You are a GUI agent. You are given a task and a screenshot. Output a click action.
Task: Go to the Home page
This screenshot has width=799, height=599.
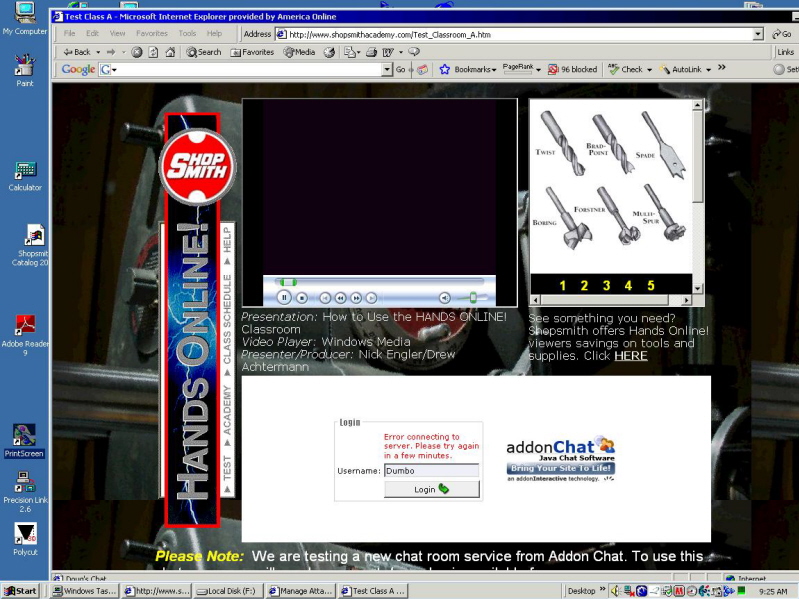(x=170, y=52)
